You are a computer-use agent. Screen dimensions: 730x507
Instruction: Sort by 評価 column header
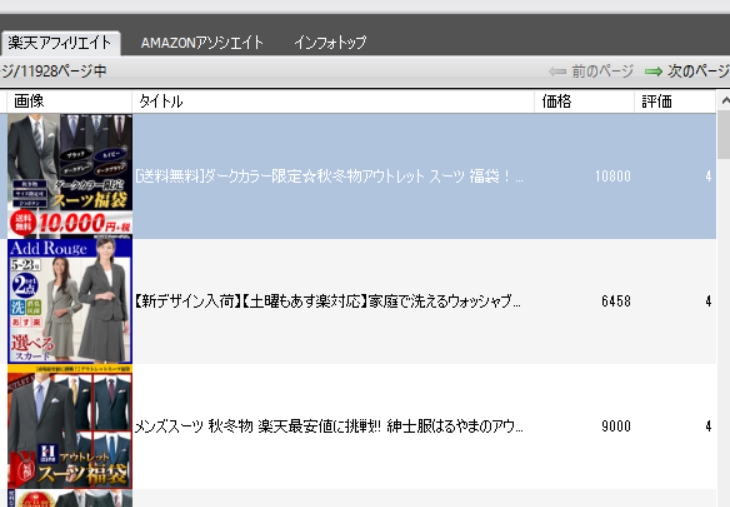675,101
